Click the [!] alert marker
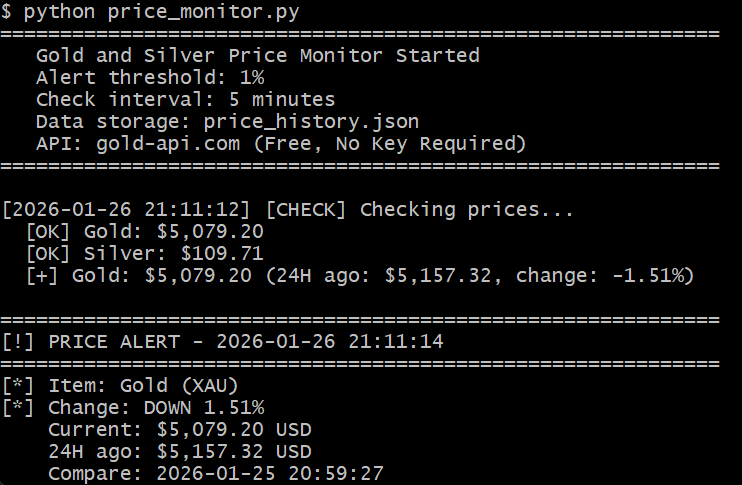Viewport: 742px width, 485px height. 19,342
